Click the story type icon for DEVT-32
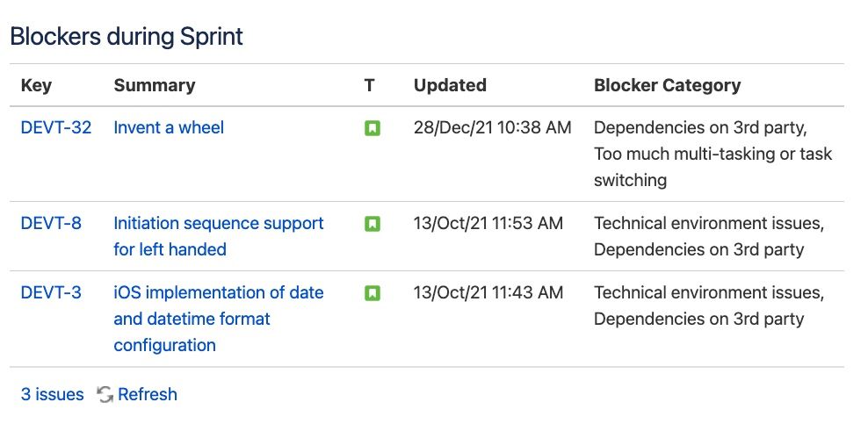This screenshot has width=868, height=431. coord(373,129)
